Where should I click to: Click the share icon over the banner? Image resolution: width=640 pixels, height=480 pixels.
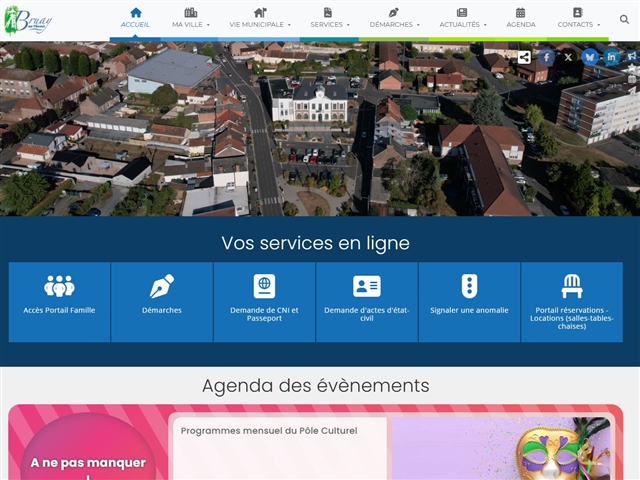[524, 57]
